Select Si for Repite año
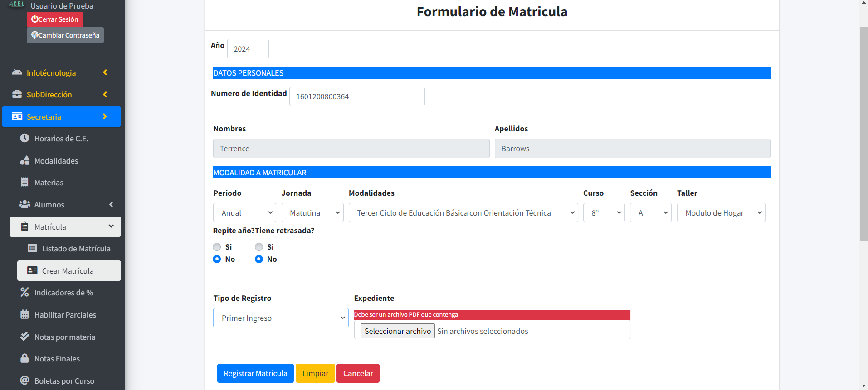 point(217,247)
